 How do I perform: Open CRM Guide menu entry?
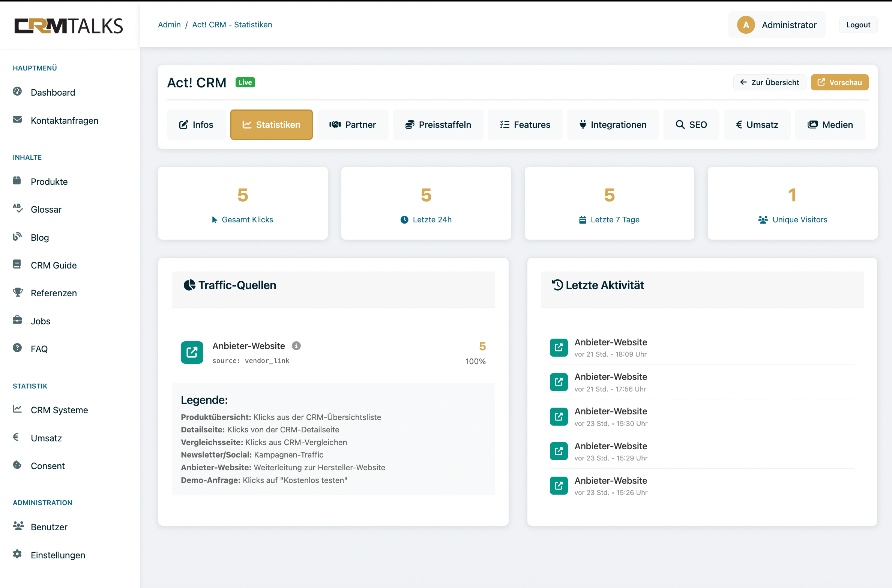(54, 265)
